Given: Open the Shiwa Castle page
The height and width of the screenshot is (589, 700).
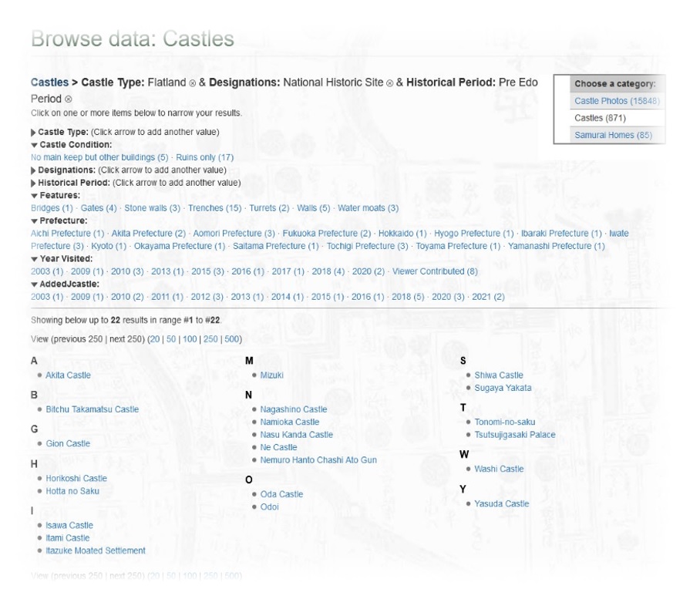Looking at the screenshot, I should coord(499,375).
